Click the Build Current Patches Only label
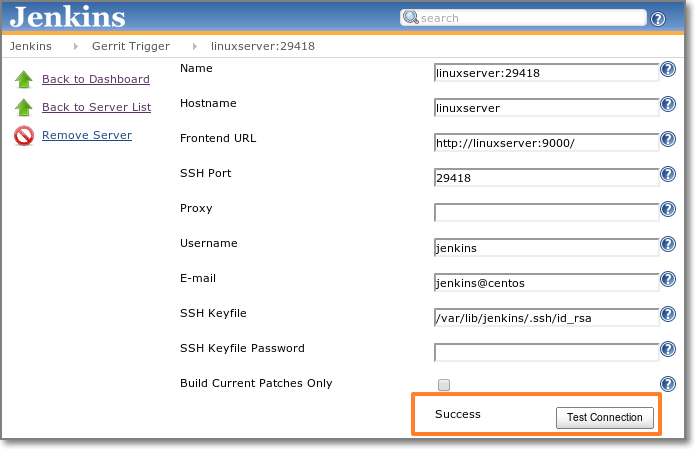The image size is (695, 449). point(256,383)
